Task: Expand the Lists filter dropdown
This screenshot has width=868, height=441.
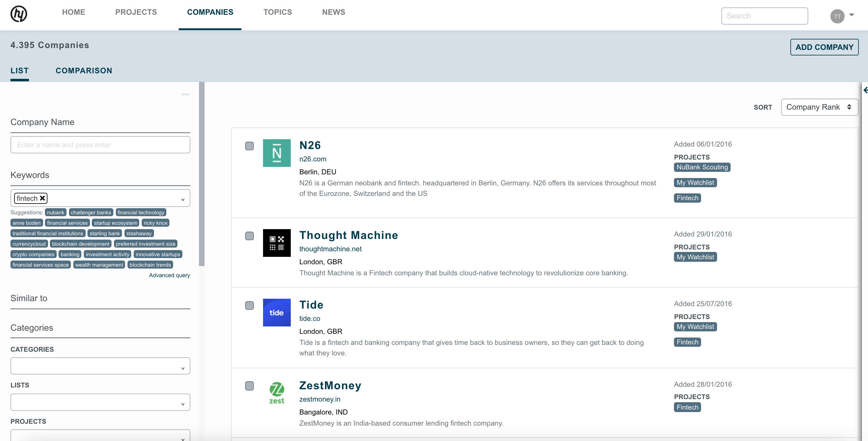Action: [100, 402]
